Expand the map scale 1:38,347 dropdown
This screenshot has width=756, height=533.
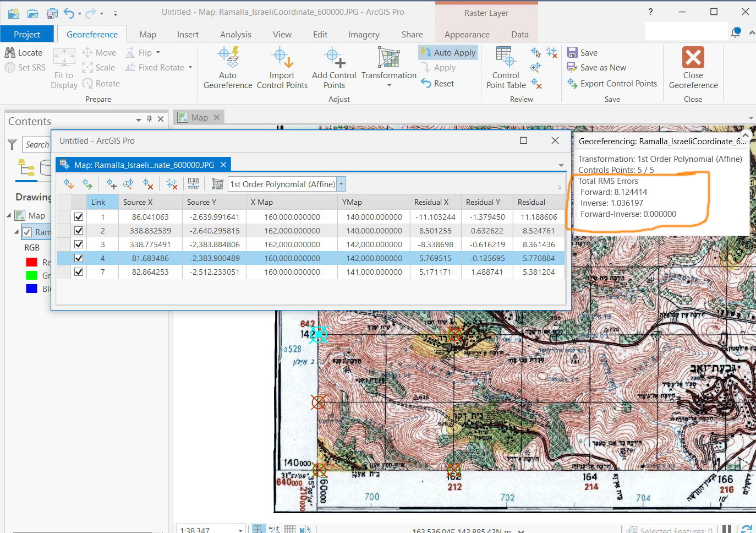coord(240,529)
